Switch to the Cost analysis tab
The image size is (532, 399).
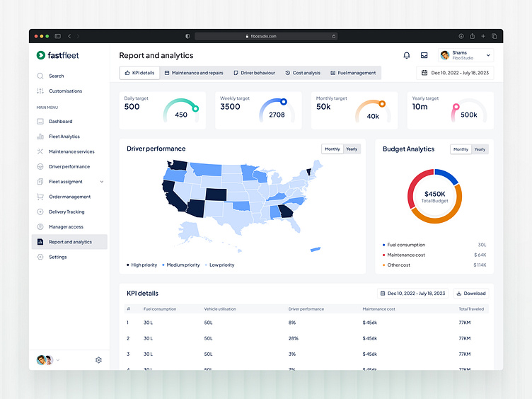(x=303, y=73)
